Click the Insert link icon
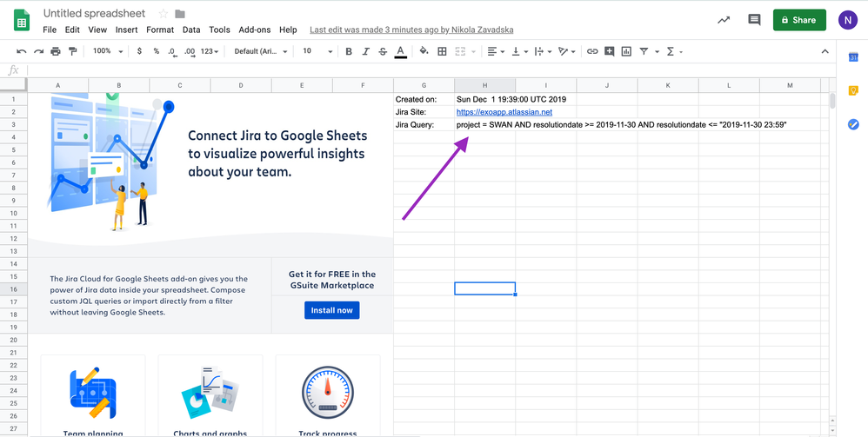The width and height of the screenshot is (868, 437). click(x=592, y=51)
